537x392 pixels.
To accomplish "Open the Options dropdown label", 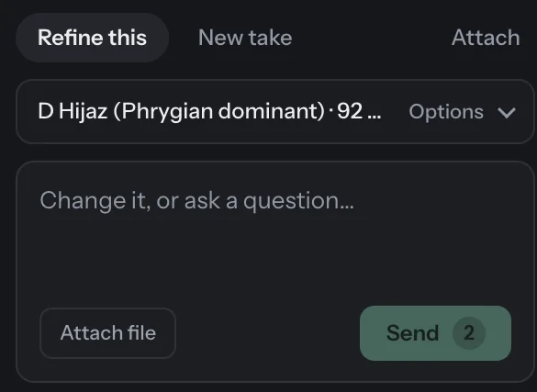I will coord(446,112).
